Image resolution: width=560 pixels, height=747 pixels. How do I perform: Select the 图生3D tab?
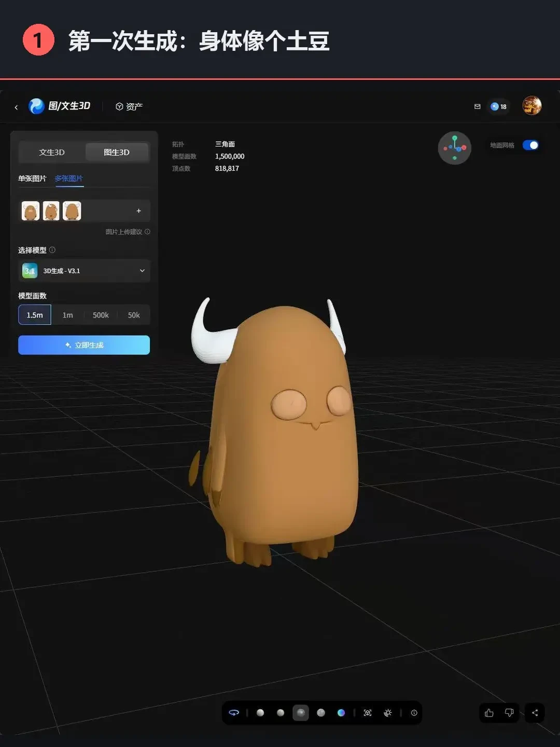coord(117,153)
